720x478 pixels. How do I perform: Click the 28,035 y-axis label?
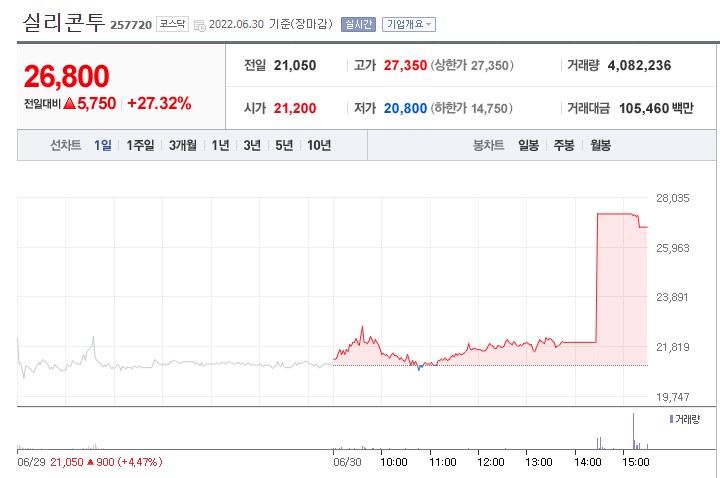tap(673, 198)
